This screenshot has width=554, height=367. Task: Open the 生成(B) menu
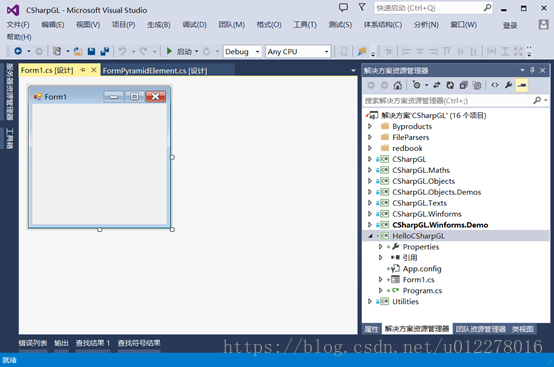click(x=159, y=25)
